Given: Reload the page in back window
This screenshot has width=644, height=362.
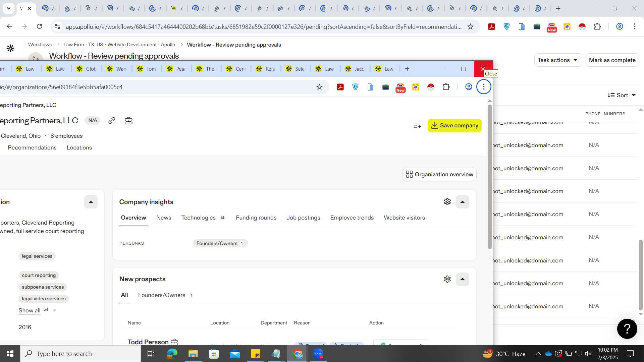Looking at the screenshot, I should [x=40, y=26].
